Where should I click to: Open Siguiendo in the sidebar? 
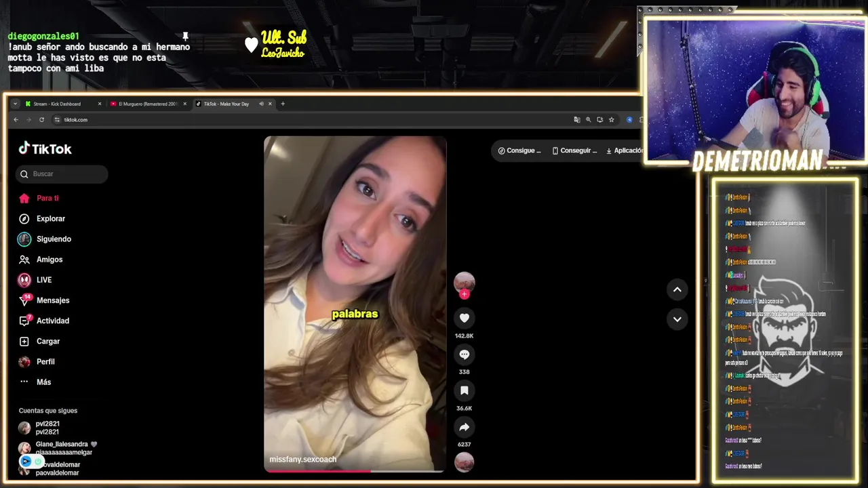(45, 239)
